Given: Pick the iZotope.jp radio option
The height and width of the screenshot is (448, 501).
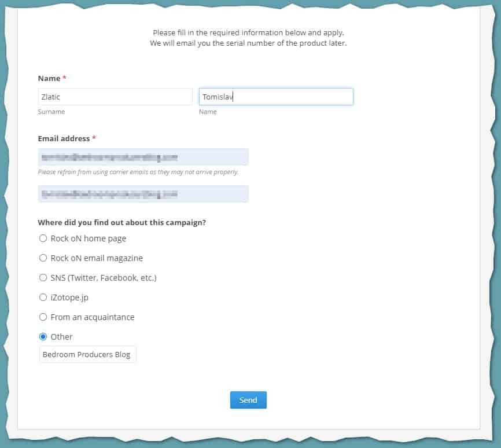Looking at the screenshot, I should [43, 298].
